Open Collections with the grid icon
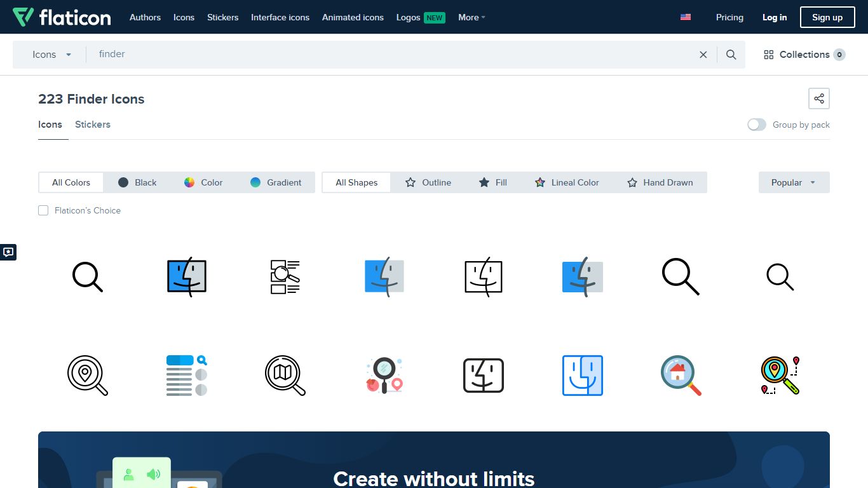 804,55
